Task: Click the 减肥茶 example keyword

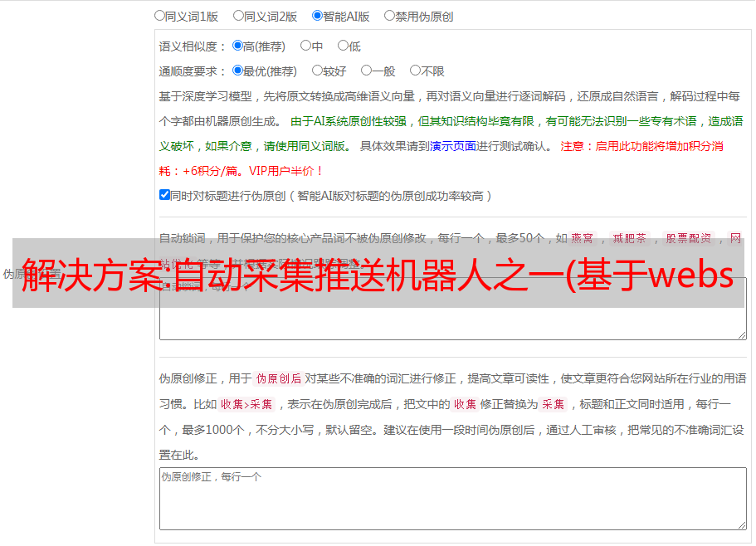Action: (629, 238)
